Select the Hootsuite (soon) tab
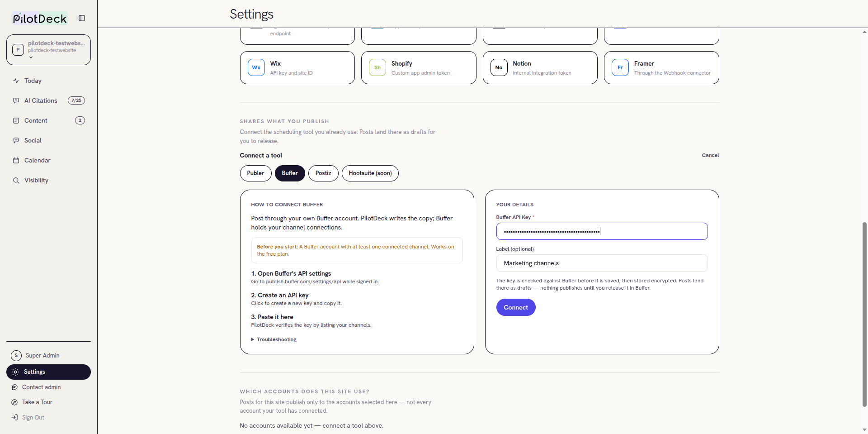 [370, 173]
